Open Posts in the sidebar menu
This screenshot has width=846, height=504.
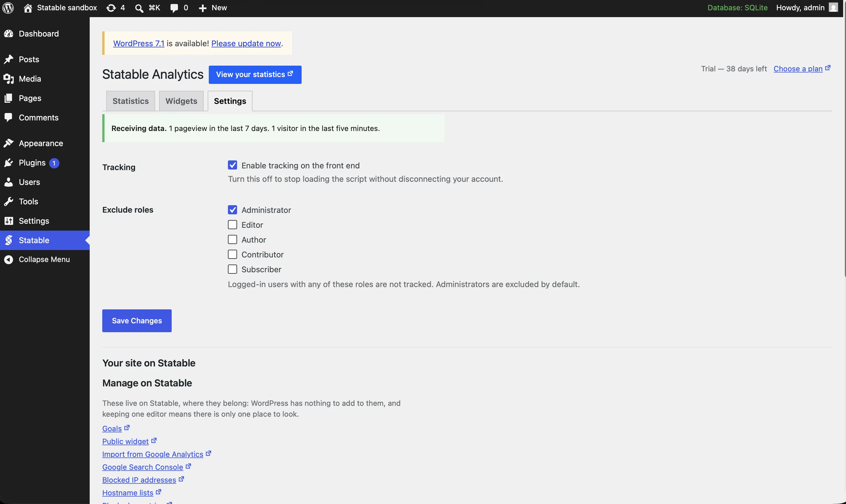[x=45, y=59]
